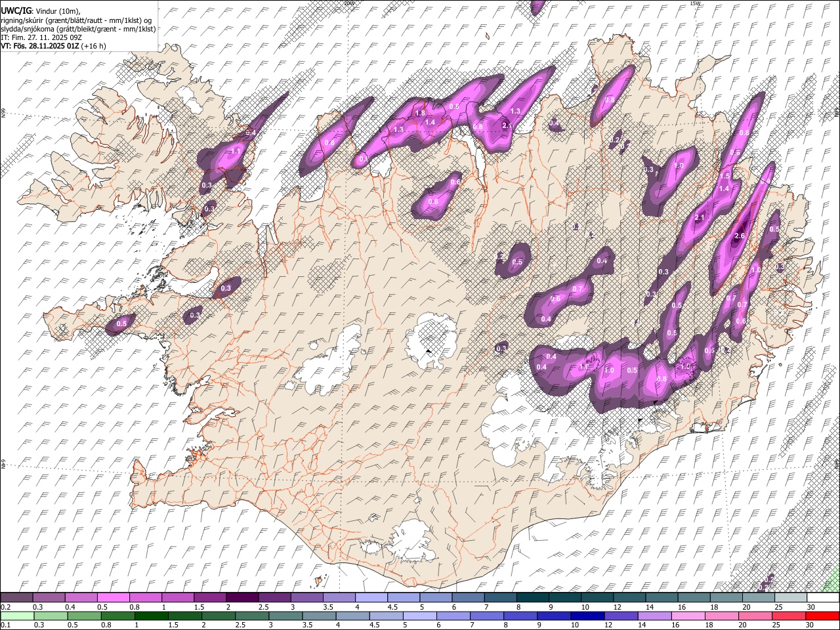This screenshot has height=630, width=840.
Task: Select the violet 12–14 lower legend swatch
Action: [x=620, y=616]
